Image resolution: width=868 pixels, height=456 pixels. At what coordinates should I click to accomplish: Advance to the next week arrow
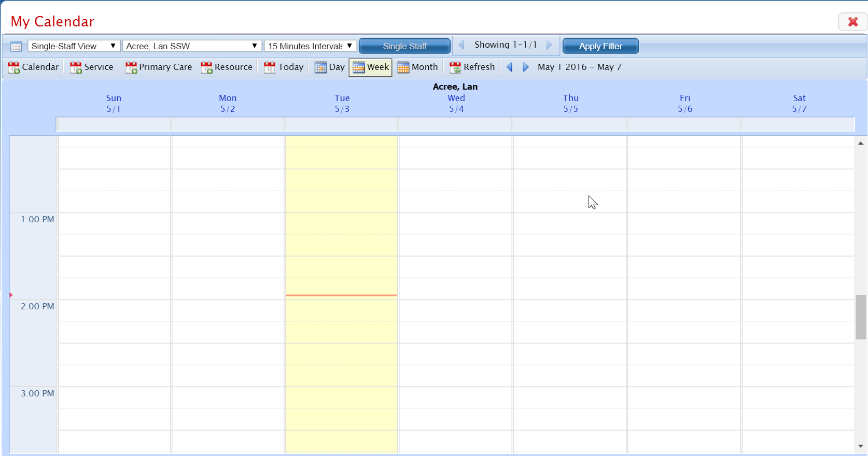[x=526, y=67]
